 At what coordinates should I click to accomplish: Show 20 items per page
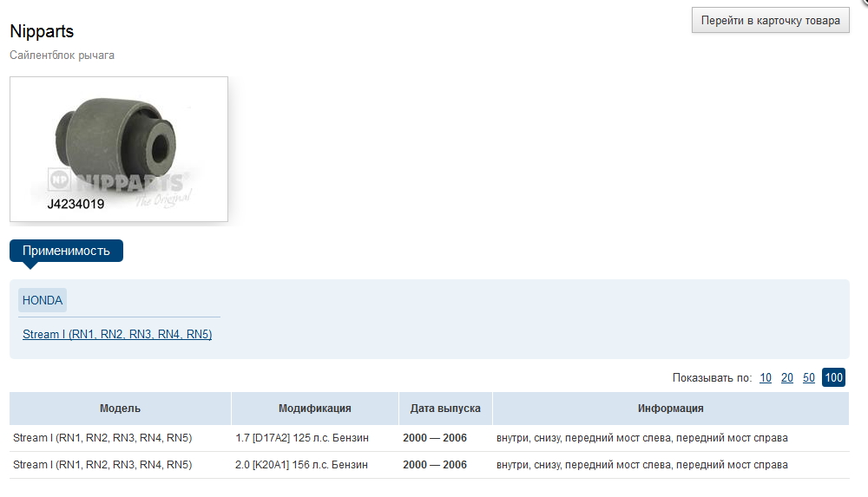click(786, 377)
